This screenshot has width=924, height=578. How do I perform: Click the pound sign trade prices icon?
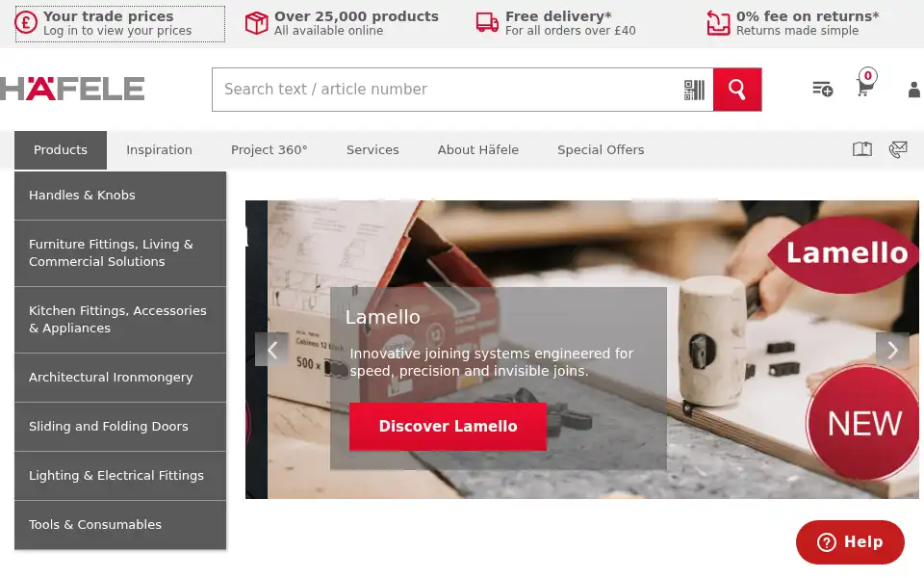[26, 22]
